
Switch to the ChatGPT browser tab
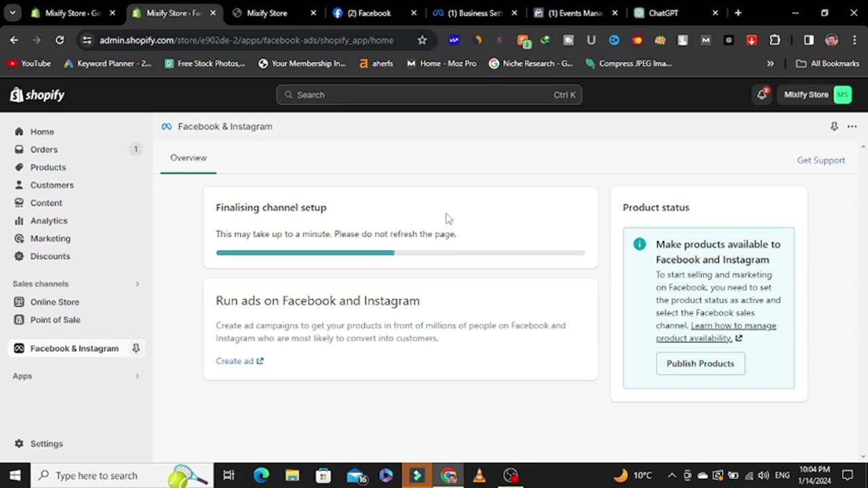(677, 13)
